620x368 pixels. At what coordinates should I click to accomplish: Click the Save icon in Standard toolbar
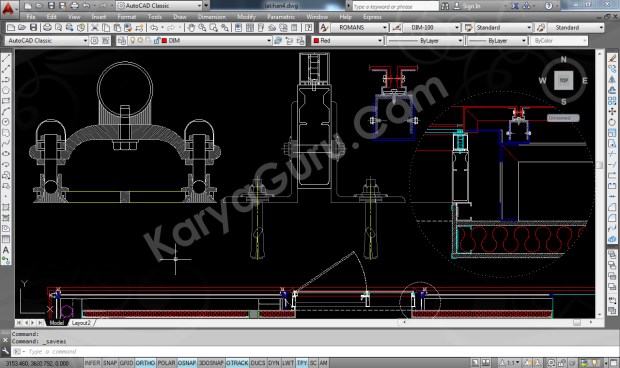[34, 28]
